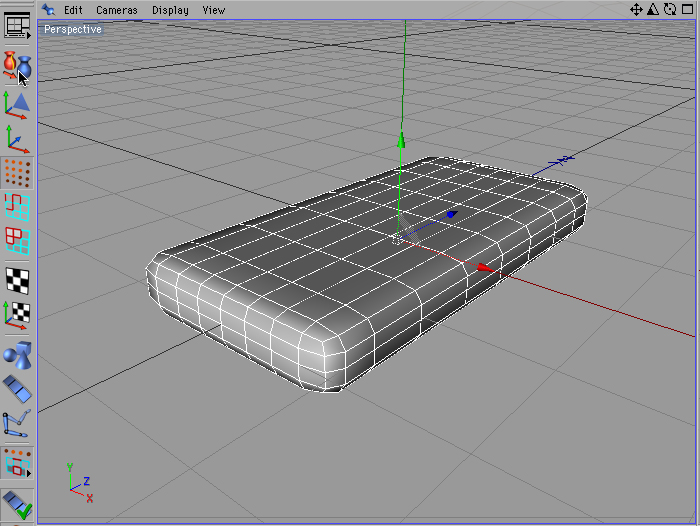Select the texture axis tool icon
The height and width of the screenshot is (526, 700).
pyautogui.click(x=17, y=315)
